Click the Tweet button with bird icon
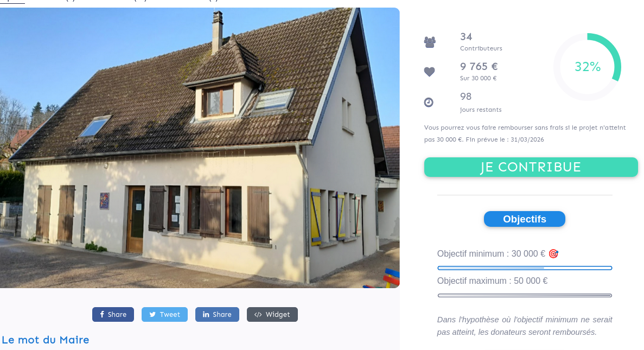This screenshot has height=350, width=644. coord(165,315)
